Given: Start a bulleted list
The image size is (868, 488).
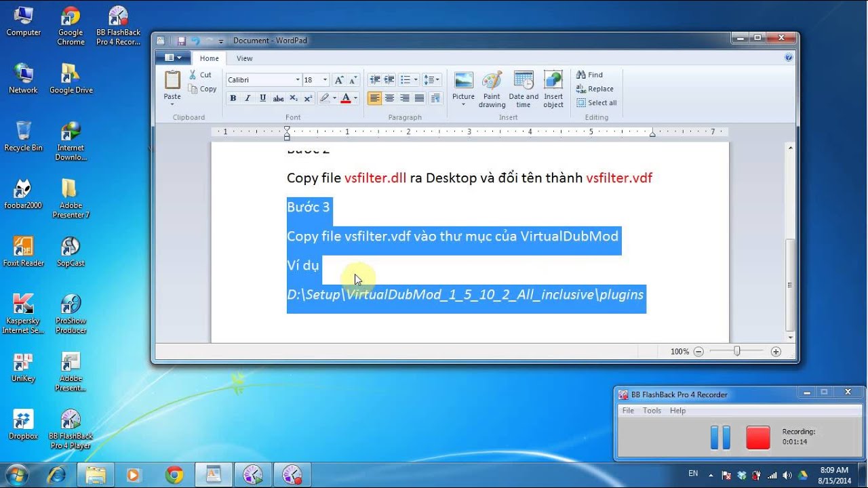Looking at the screenshot, I should click(406, 80).
